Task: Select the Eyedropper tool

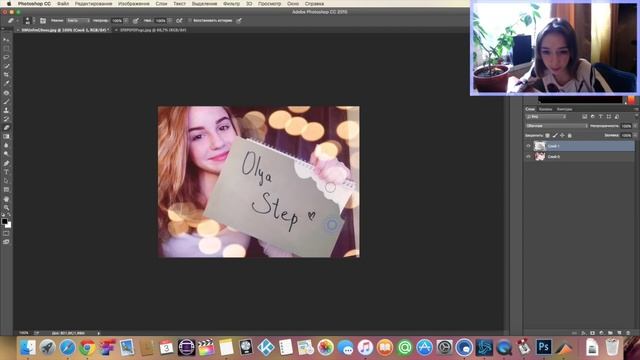Action: point(6,84)
